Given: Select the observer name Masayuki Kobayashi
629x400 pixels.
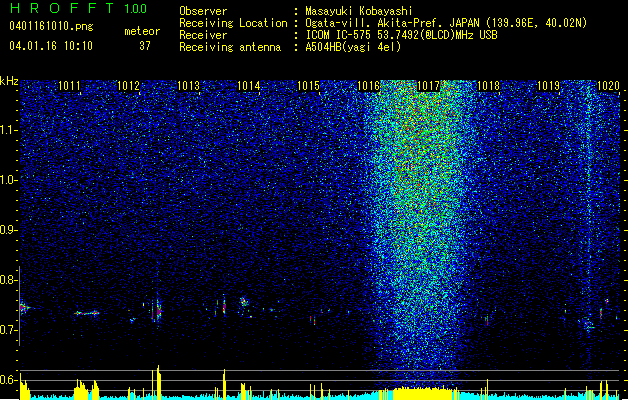Looking at the screenshot, I should (x=359, y=11).
